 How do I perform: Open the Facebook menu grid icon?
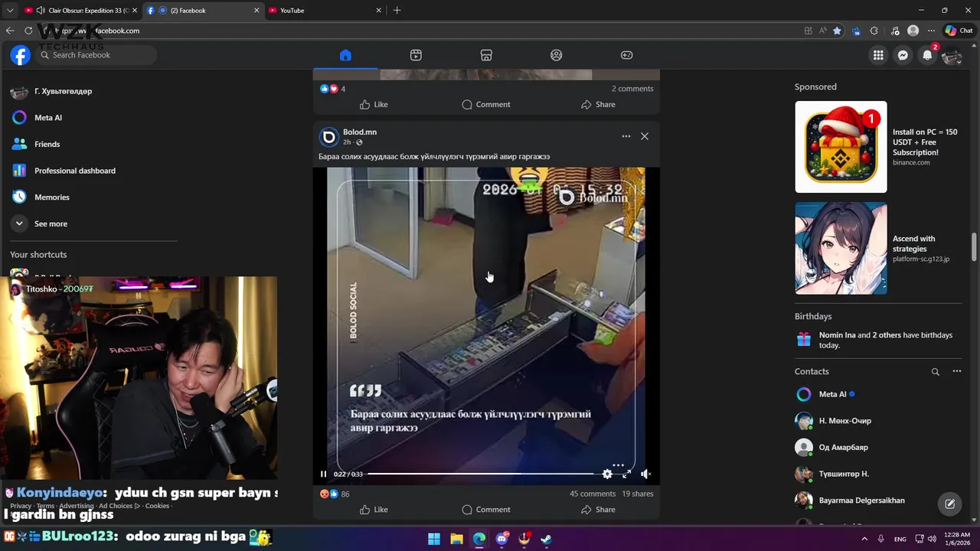tap(878, 55)
